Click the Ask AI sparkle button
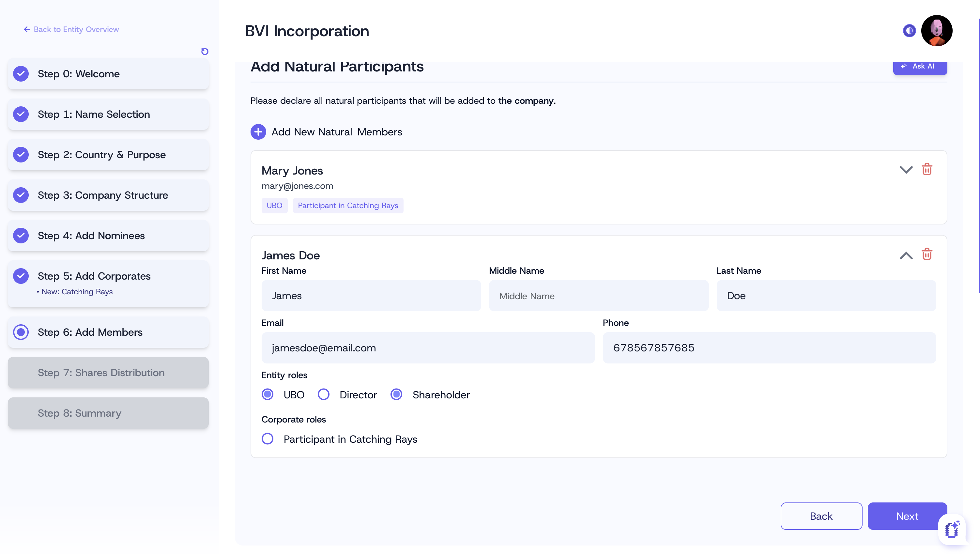 coord(920,67)
